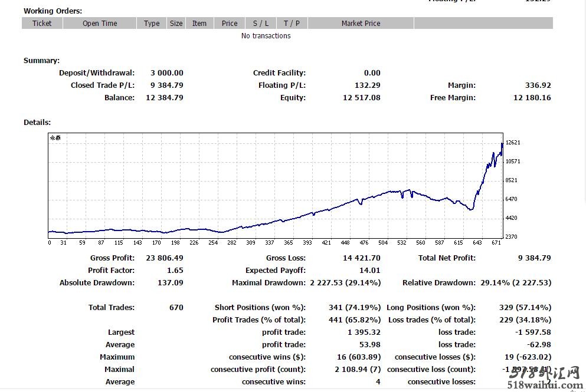Image resolution: width=586 pixels, height=392 pixels.
Task: Click the Market Price column header
Action: point(361,23)
